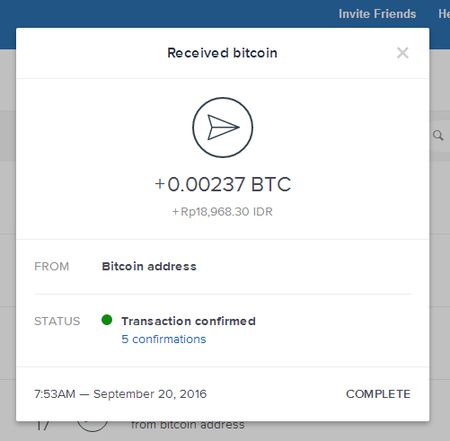Click the Received bitcoin dialog title
The height and width of the screenshot is (441, 450).
tap(222, 53)
